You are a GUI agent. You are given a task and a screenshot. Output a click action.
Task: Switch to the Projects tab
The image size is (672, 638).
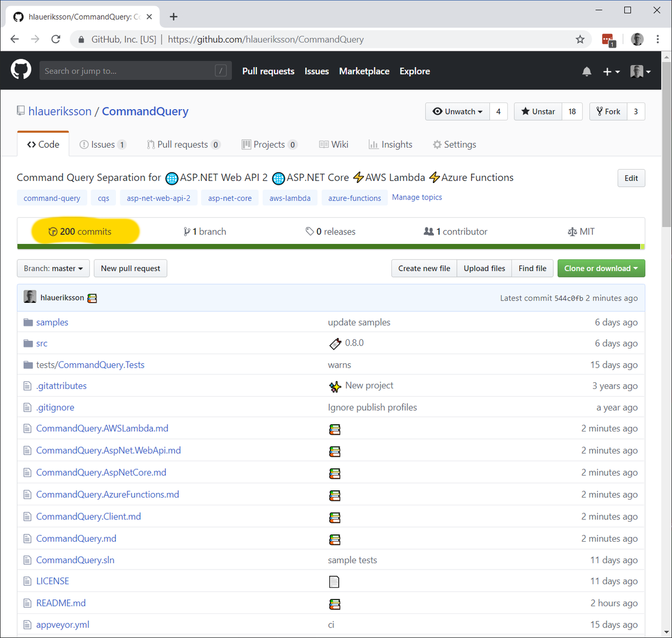point(269,144)
